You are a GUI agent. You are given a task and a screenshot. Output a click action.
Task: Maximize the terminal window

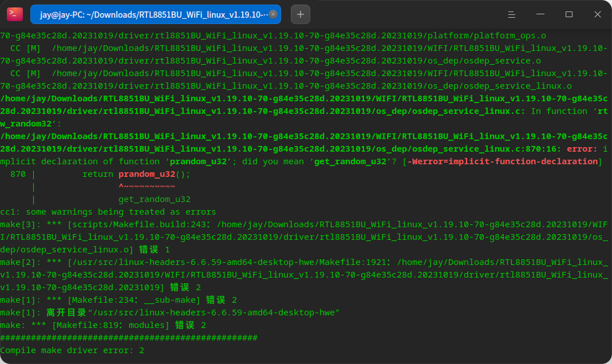[x=569, y=14]
